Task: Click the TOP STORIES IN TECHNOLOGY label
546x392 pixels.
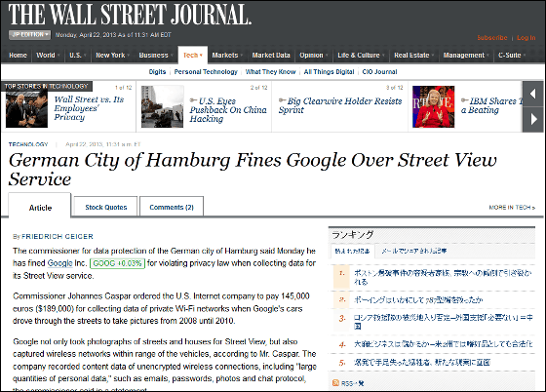Action: click(47, 86)
